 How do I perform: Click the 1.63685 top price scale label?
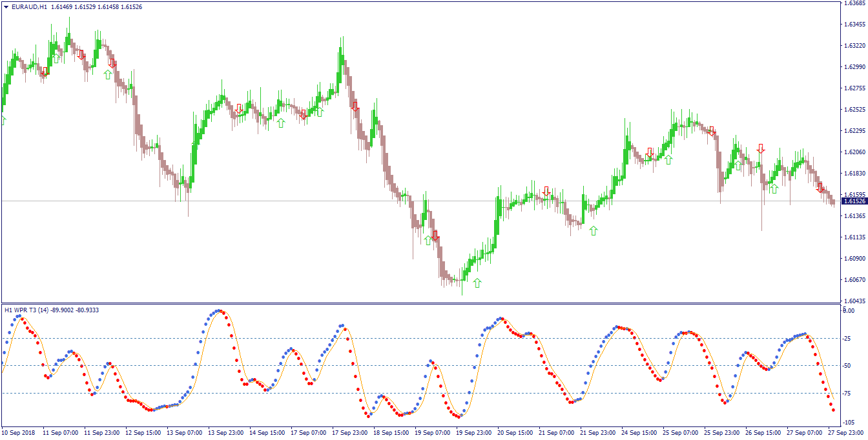point(854,3)
